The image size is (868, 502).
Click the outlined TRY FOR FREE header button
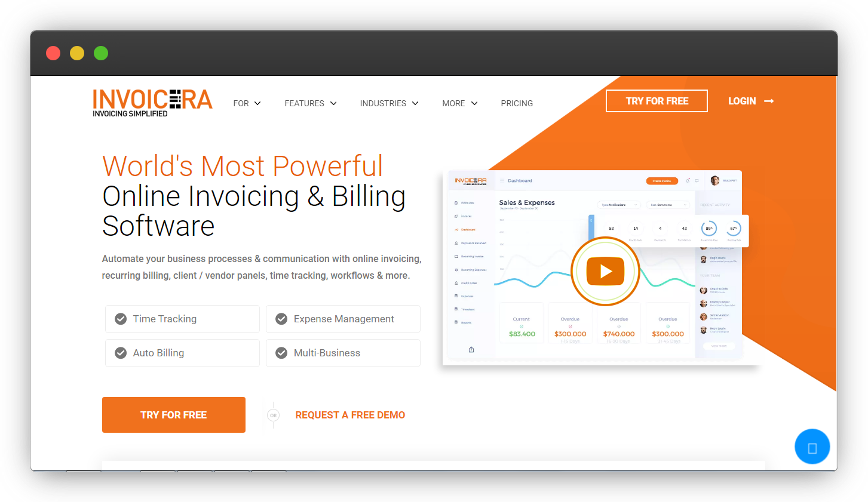tap(657, 101)
